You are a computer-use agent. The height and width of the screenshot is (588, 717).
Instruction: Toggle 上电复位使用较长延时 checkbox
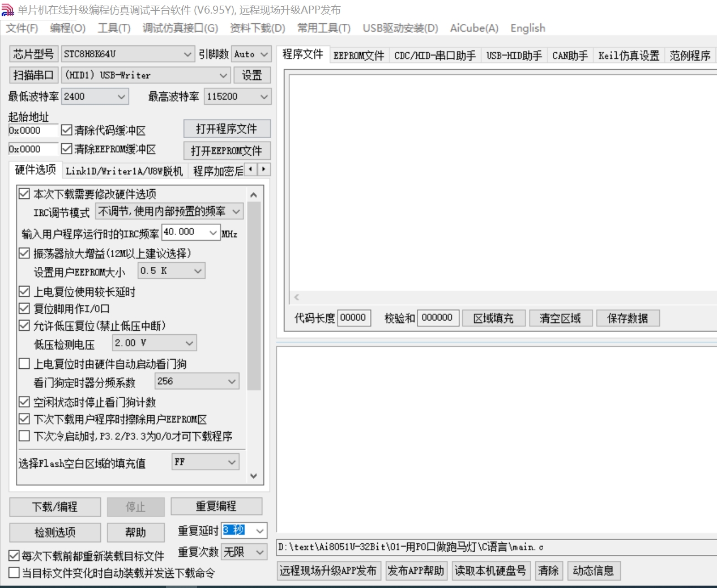[x=24, y=292]
